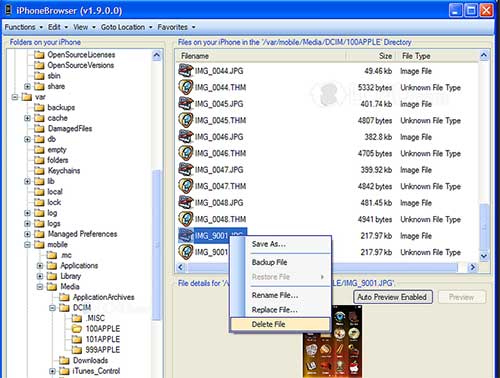This screenshot has height=378, width=500.
Task: Open the Goto Location menu
Action: (126, 27)
